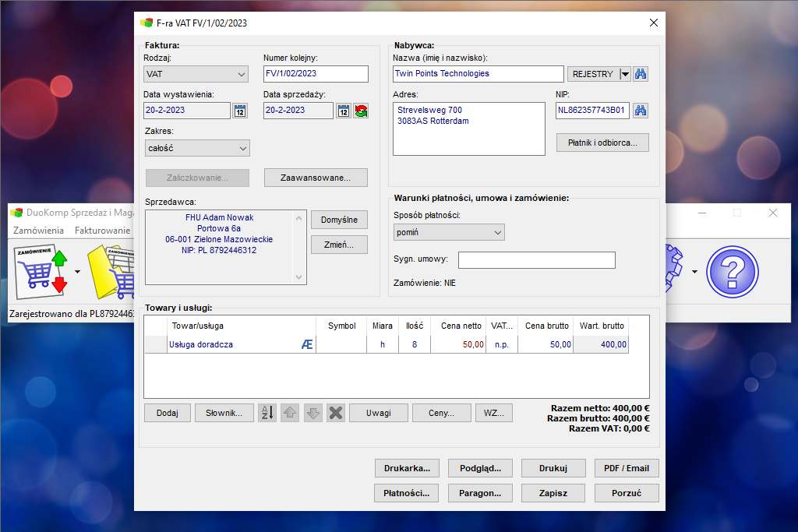Open Słownik dictionary button
This screenshot has height=532, width=798.
[224, 413]
